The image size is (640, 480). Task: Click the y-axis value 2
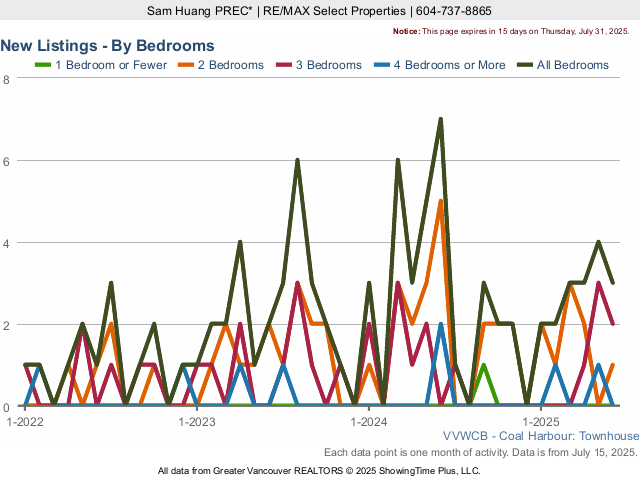tap(6, 326)
